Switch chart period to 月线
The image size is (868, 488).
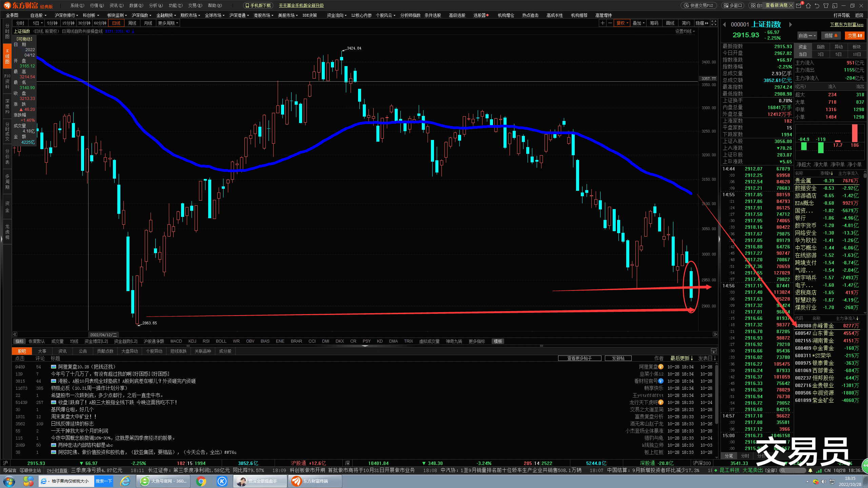pos(148,23)
